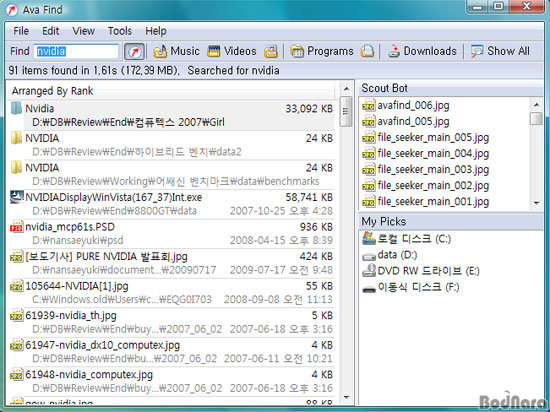Click the Arranged By Rank header
Screen dimensions: 550x412
coord(52,91)
